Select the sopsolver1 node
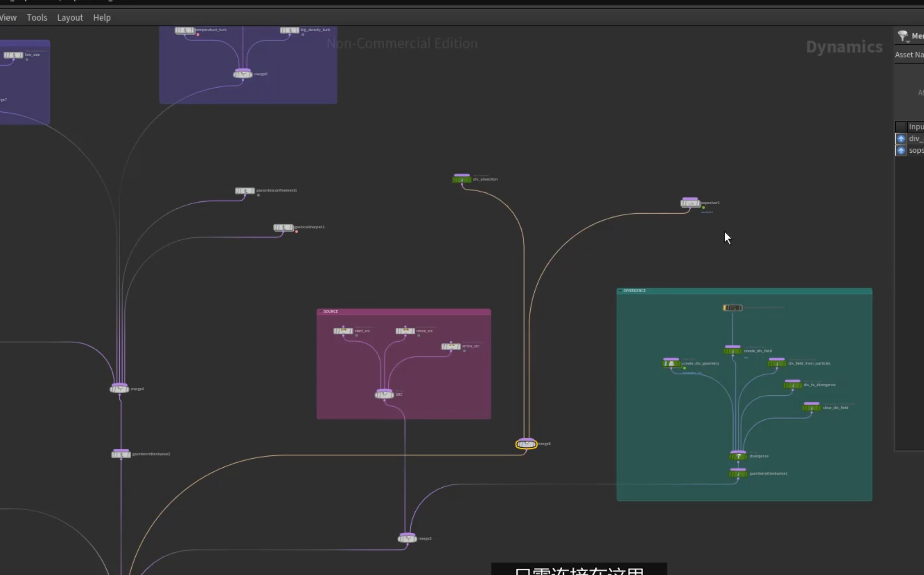This screenshot has height=575, width=924. pos(690,203)
